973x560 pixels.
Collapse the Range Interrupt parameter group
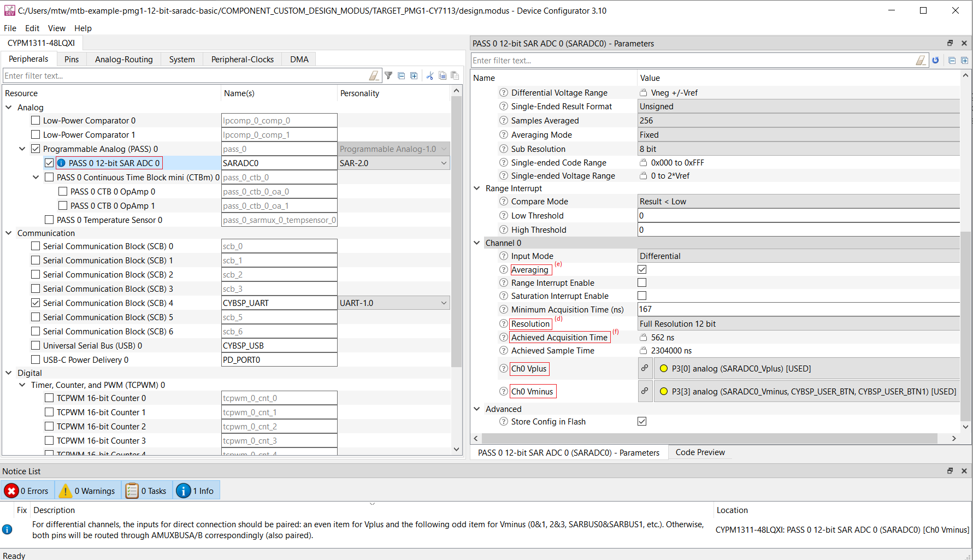point(477,188)
